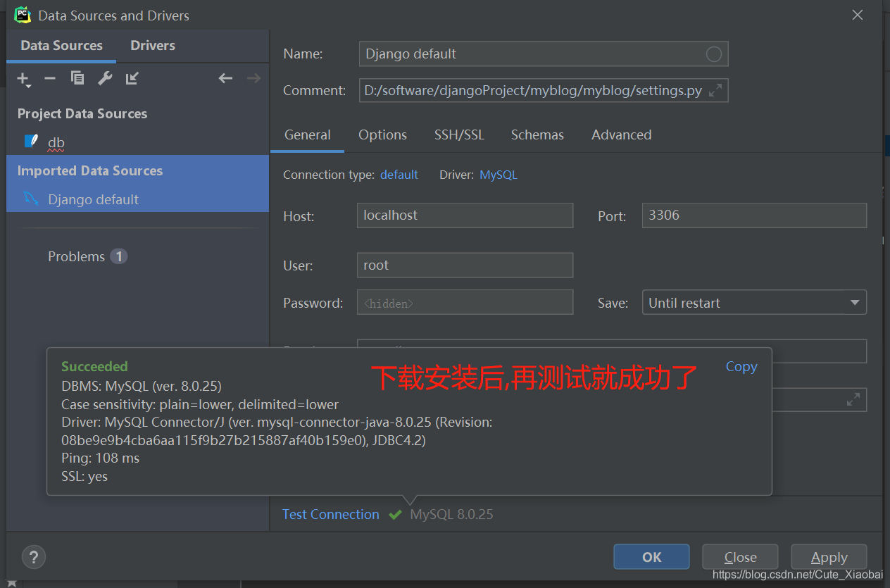This screenshot has width=890, height=588.
Task: Click into the User field
Action: pyautogui.click(x=465, y=265)
